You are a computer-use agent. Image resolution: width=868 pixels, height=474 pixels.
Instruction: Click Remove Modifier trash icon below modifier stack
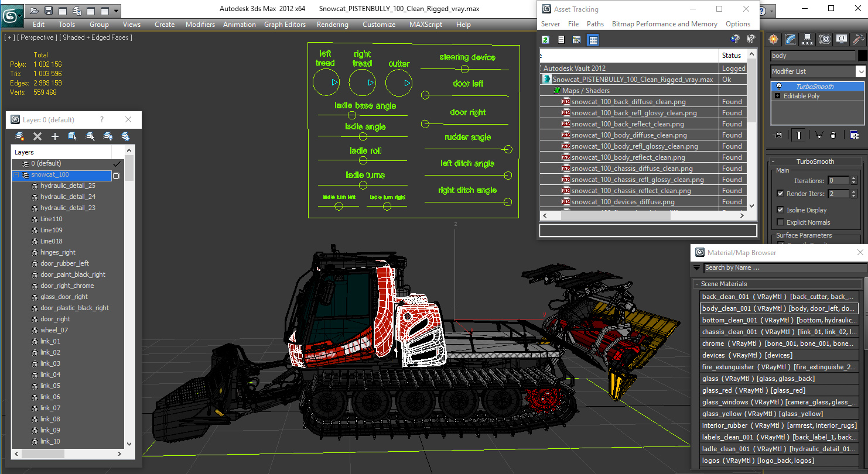[x=834, y=135]
